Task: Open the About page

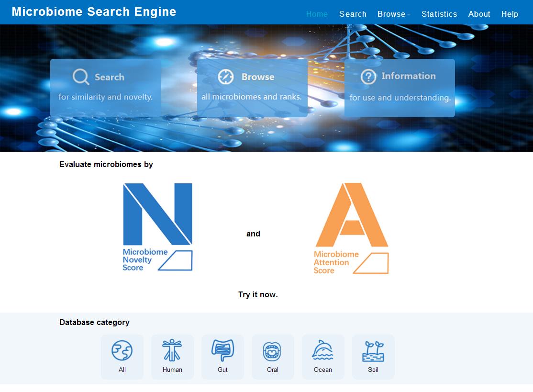Action: pos(479,14)
